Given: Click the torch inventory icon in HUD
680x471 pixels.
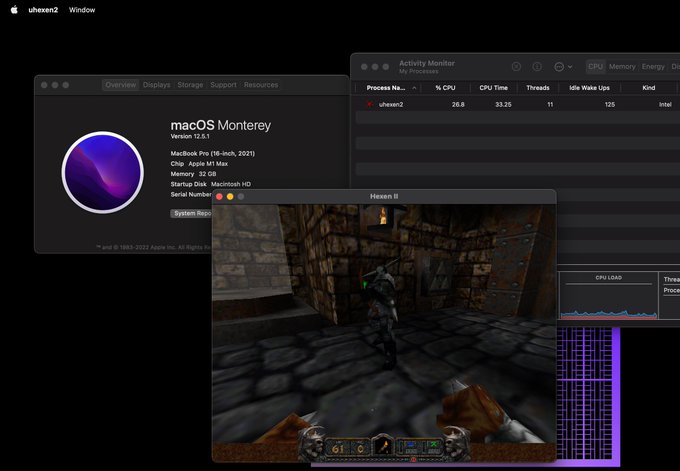Looking at the screenshot, I should [x=383, y=446].
